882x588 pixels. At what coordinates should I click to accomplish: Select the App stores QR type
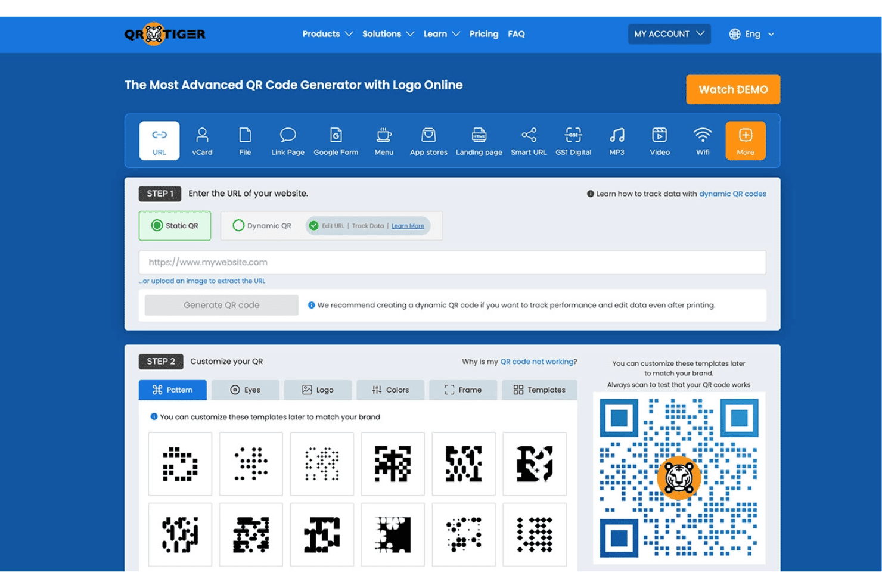click(428, 141)
